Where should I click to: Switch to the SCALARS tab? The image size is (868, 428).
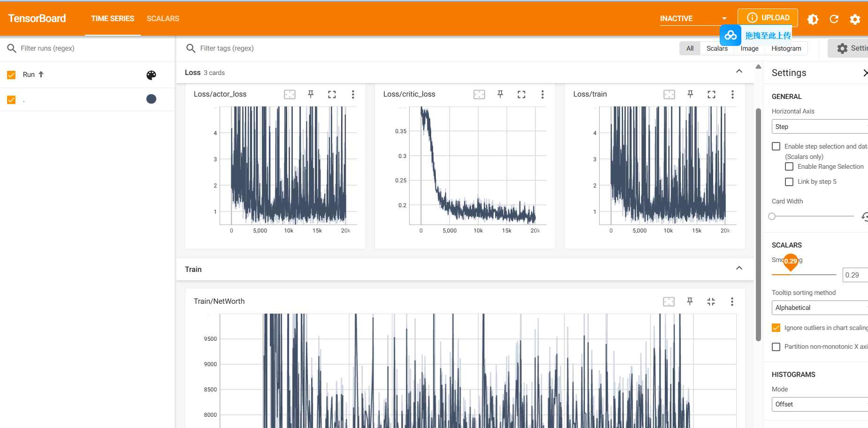tap(163, 18)
